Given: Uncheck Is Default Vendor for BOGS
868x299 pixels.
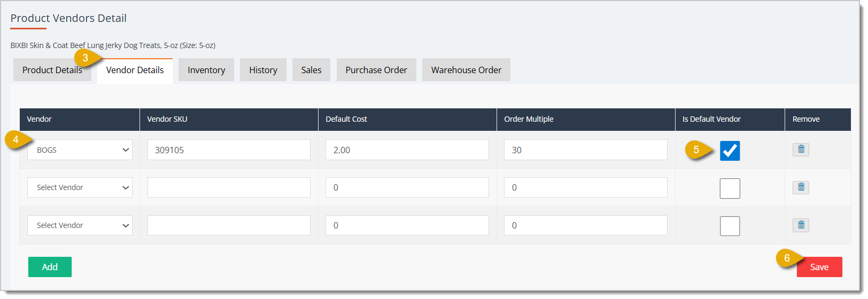Looking at the screenshot, I should tap(730, 151).
